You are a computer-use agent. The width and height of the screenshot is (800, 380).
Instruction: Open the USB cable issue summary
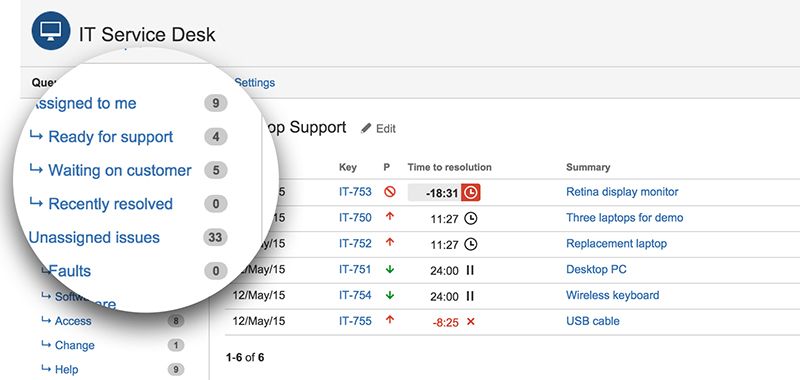click(x=593, y=321)
